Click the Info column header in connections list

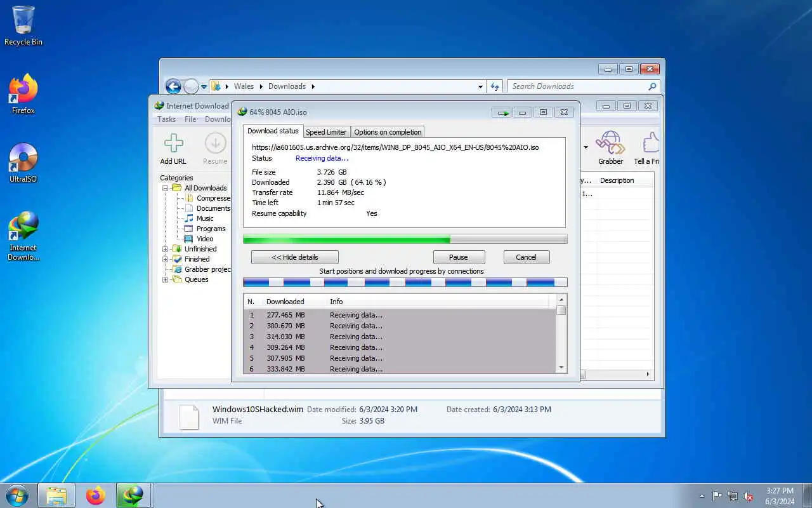[x=438, y=302]
